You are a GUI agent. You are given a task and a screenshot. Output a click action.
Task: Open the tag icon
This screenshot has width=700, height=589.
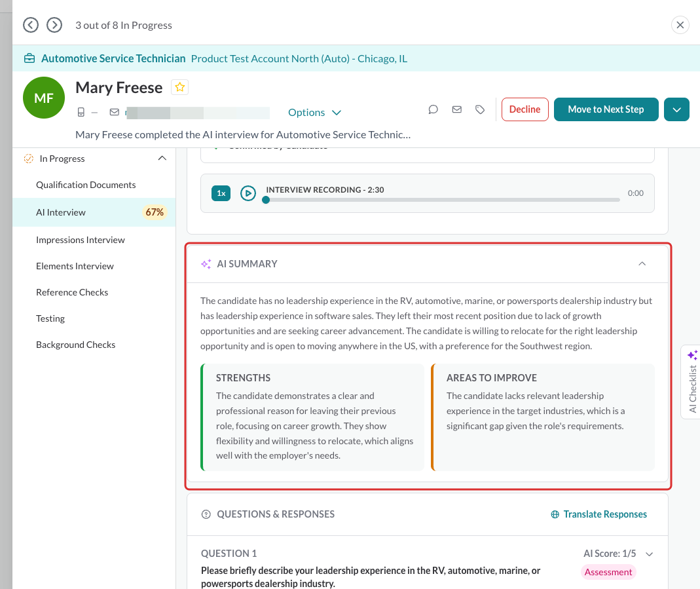(480, 109)
